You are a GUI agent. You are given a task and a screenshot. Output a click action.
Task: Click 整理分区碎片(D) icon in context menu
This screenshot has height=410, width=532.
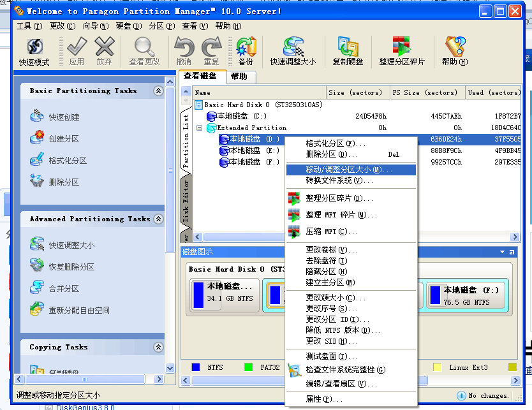click(294, 198)
